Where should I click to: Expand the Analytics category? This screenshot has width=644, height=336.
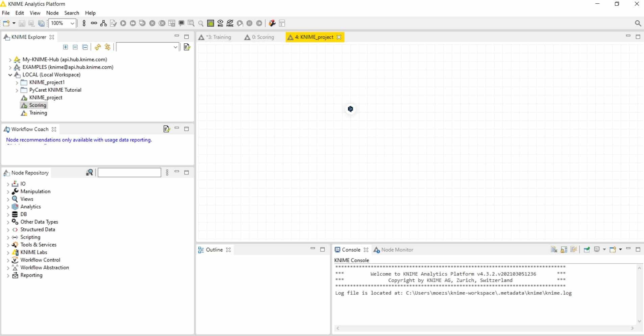8,207
